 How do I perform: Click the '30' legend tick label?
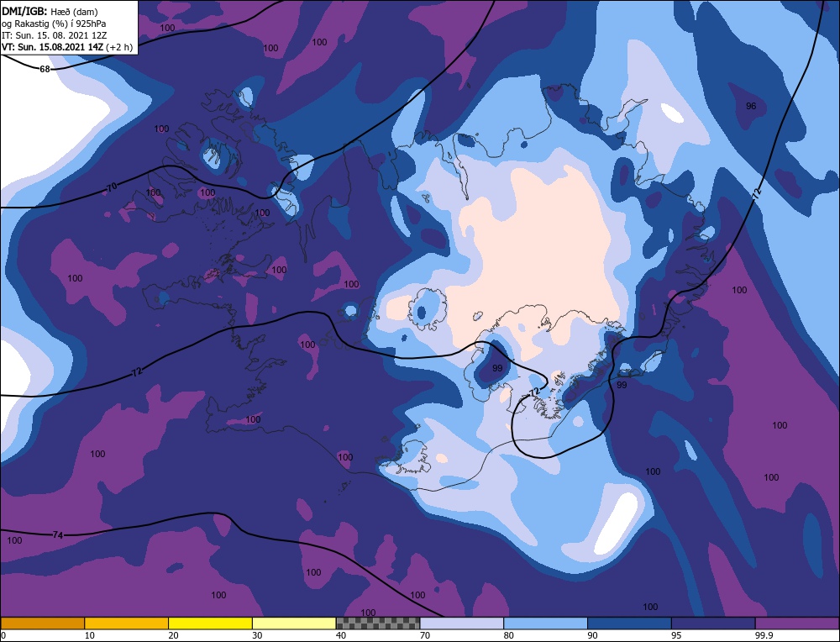point(258,635)
